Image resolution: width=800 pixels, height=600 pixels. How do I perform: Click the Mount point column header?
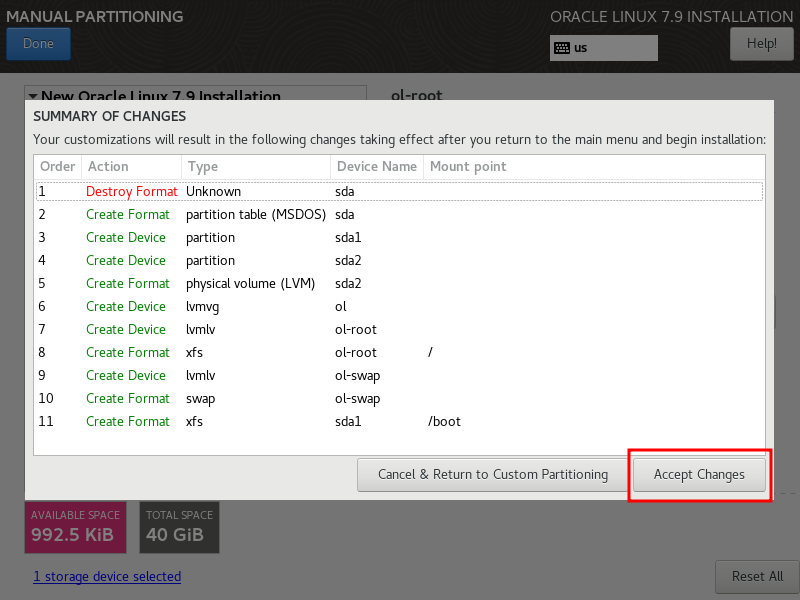(594, 167)
